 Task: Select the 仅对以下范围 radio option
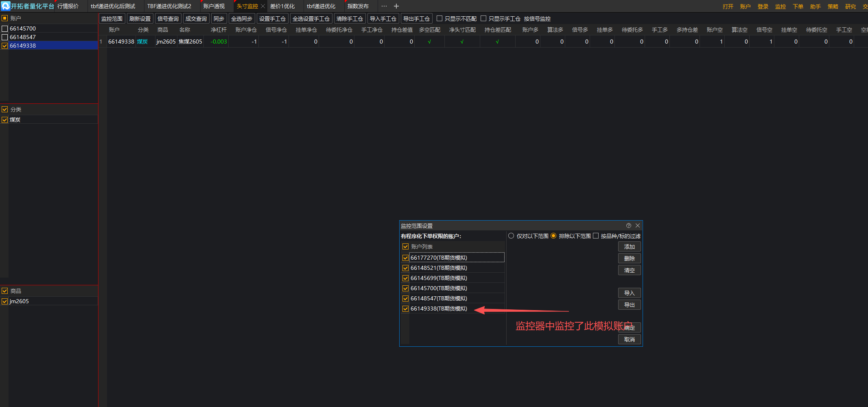[x=511, y=236]
